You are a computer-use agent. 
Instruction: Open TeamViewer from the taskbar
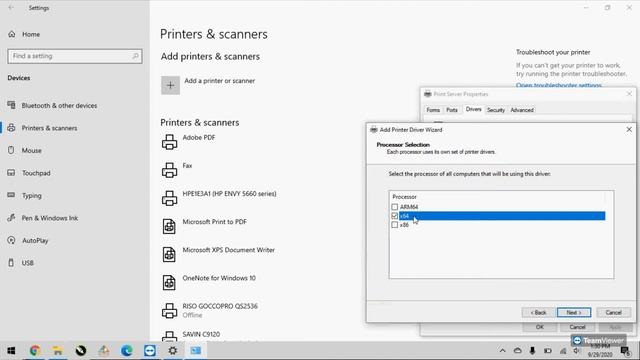(x=150, y=351)
